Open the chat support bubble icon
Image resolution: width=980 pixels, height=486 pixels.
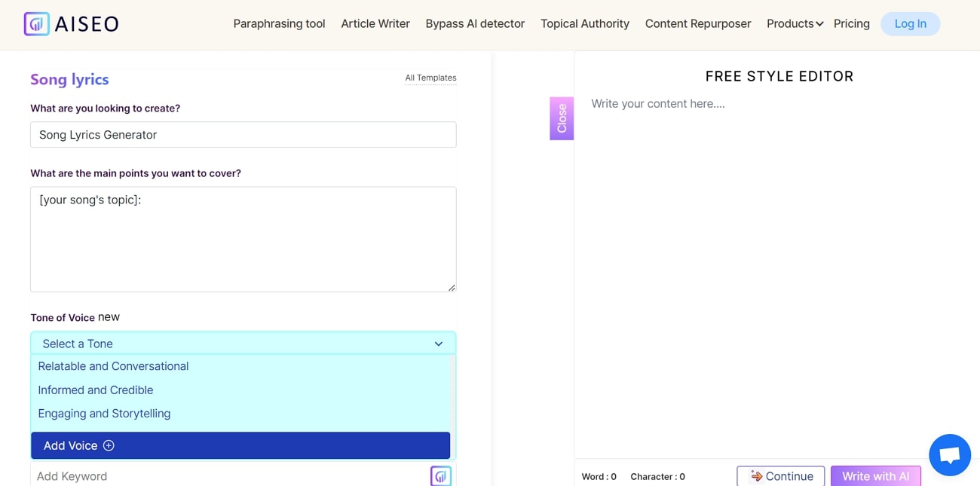[x=949, y=454]
